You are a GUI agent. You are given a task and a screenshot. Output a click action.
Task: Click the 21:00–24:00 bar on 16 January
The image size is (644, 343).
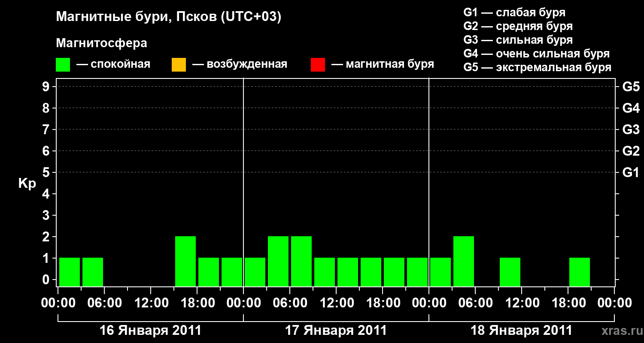tap(232, 272)
